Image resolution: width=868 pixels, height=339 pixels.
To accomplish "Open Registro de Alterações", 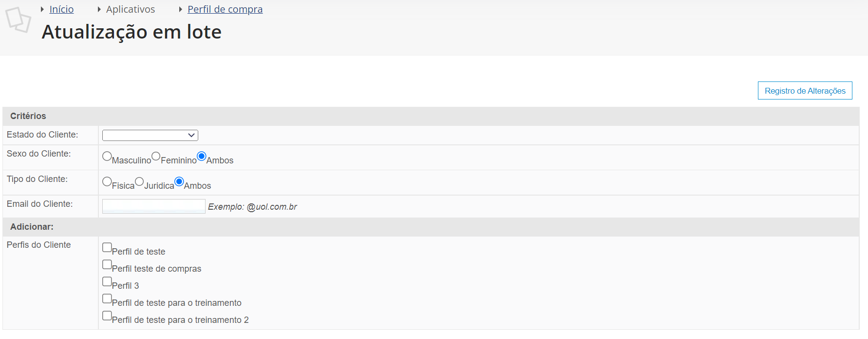I will (x=805, y=91).
